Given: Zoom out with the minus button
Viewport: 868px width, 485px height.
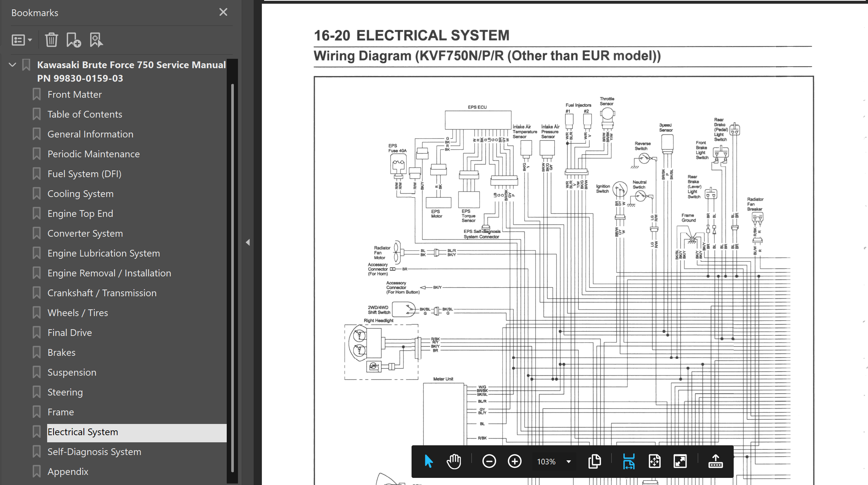Looking at the screenshot, I should [489, 461].
